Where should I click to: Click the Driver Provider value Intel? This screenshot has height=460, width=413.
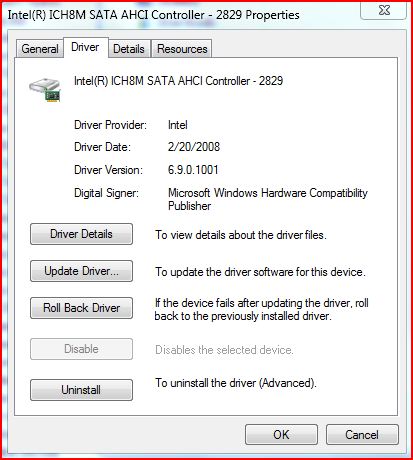coord(178,125)
